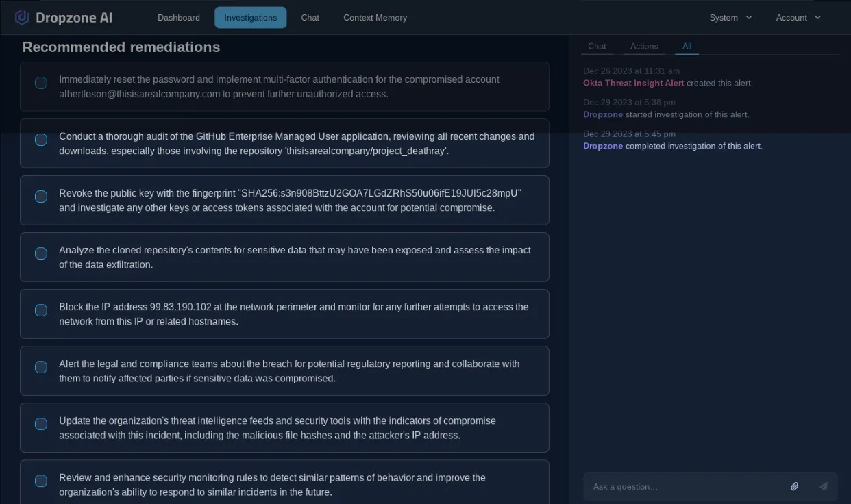Expand the Account dropdown
This screenshot has width=851, height=504.
[x=798, y=17]
